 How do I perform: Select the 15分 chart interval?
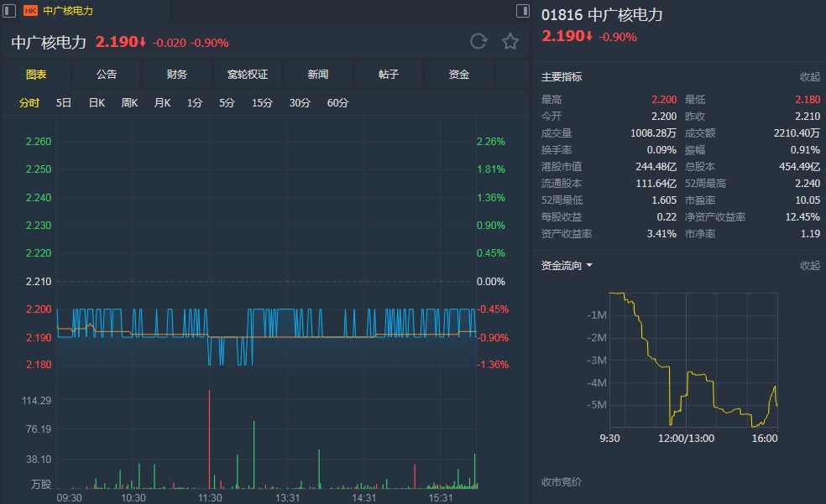tap(262, 102)
